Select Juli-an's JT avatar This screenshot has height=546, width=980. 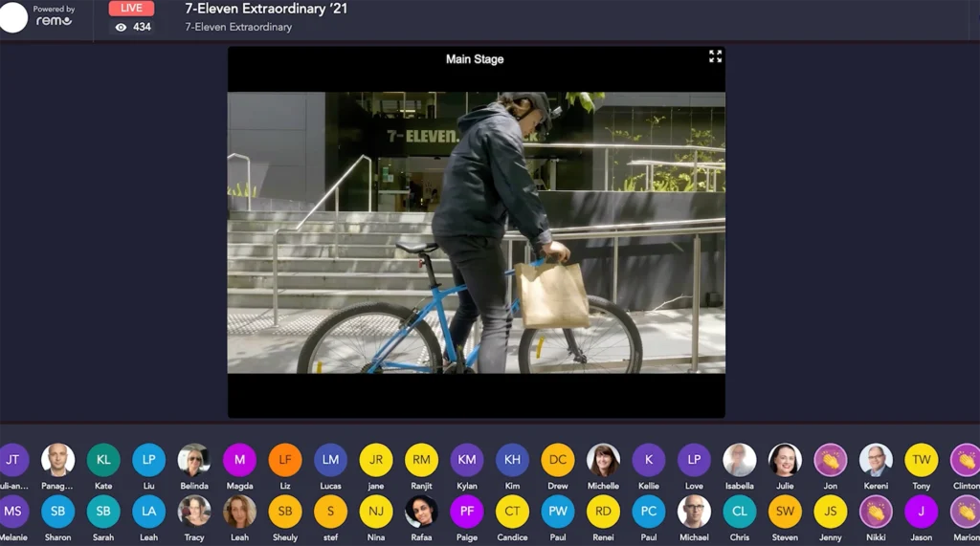[x=13, y=460]
